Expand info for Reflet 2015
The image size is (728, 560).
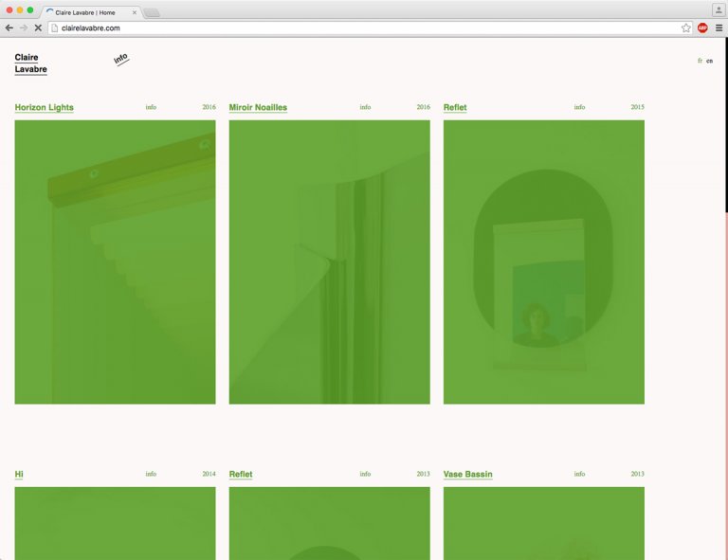coord(579,107)
